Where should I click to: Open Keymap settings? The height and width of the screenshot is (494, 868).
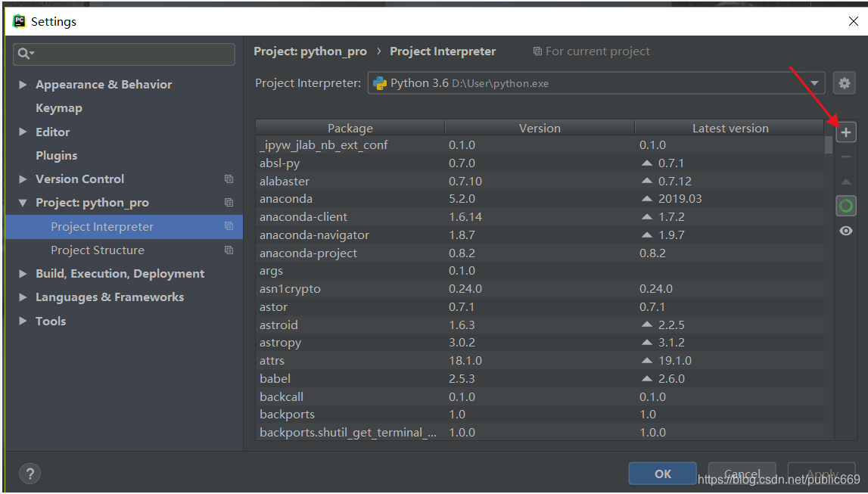pyautogui.click(x=59, y=108)
